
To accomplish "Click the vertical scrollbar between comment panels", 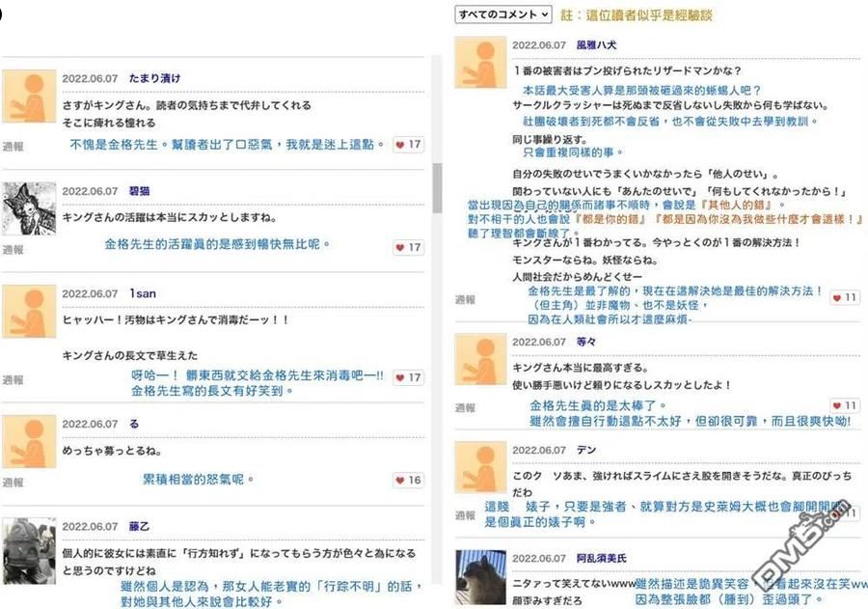I will (x=437, y=188).
